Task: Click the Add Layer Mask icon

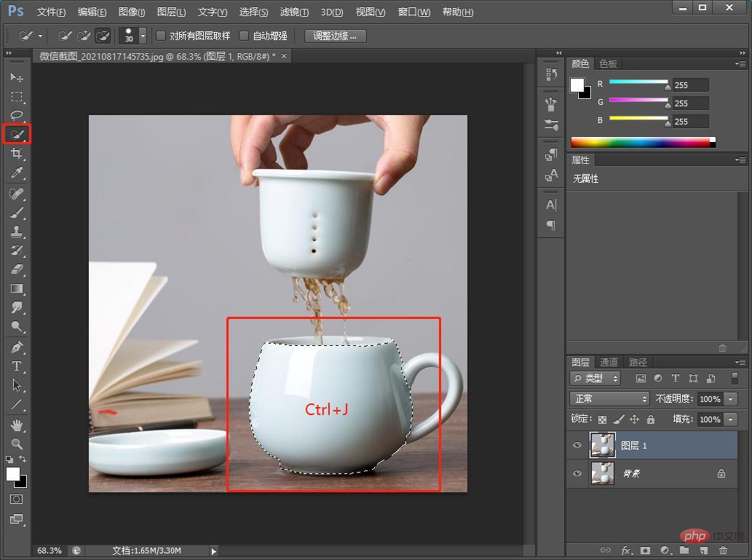Action: tap(645, 550)
